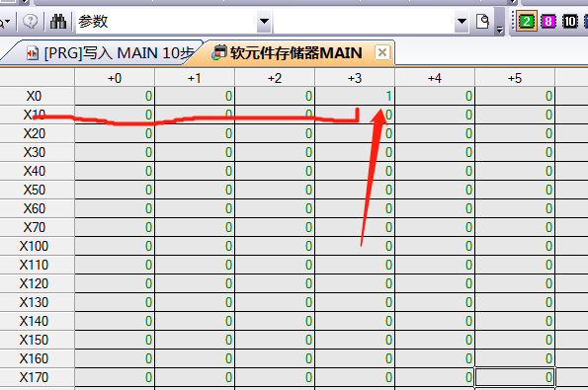The width and height of the screenshot is (588, 390).
Task: Click the +4 column header
Action: point(435,78)
